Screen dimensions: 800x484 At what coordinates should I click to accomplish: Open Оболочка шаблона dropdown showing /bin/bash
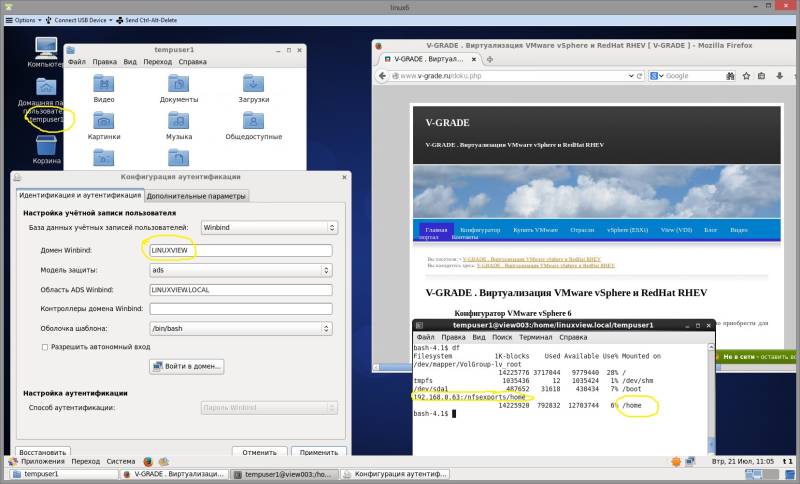(241, 328)
